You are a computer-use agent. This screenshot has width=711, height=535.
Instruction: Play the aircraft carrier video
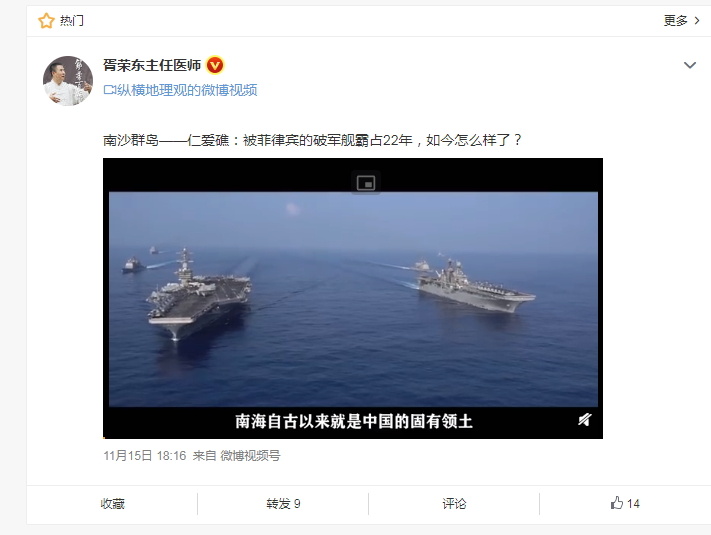pyautogui.click(x=353, y=298)
